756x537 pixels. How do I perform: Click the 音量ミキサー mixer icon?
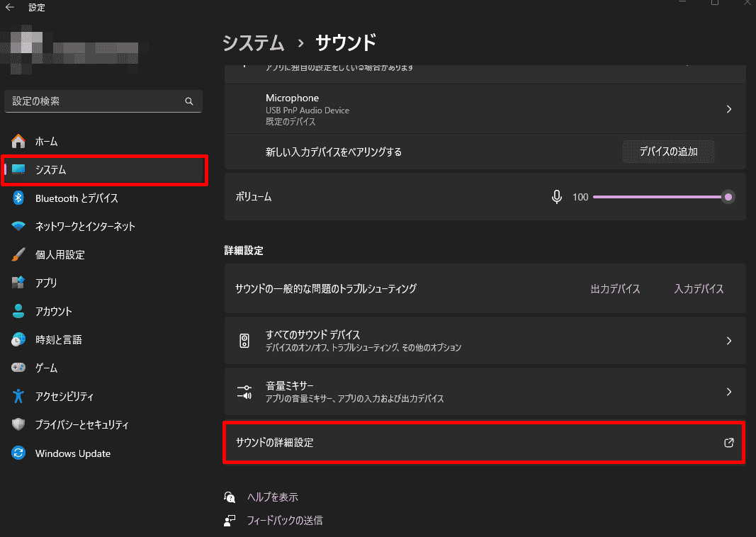point(244,392)
